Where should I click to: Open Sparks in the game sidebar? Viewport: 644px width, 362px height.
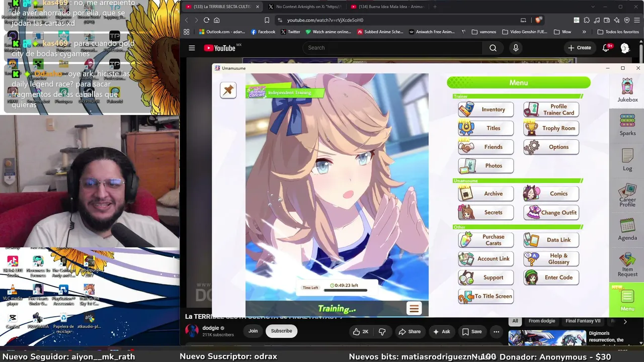click(627, 125)
